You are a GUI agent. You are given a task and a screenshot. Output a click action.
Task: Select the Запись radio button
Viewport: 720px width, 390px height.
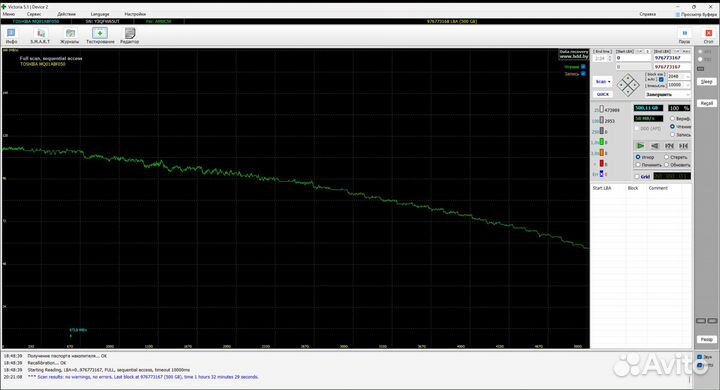pos(672,135)
